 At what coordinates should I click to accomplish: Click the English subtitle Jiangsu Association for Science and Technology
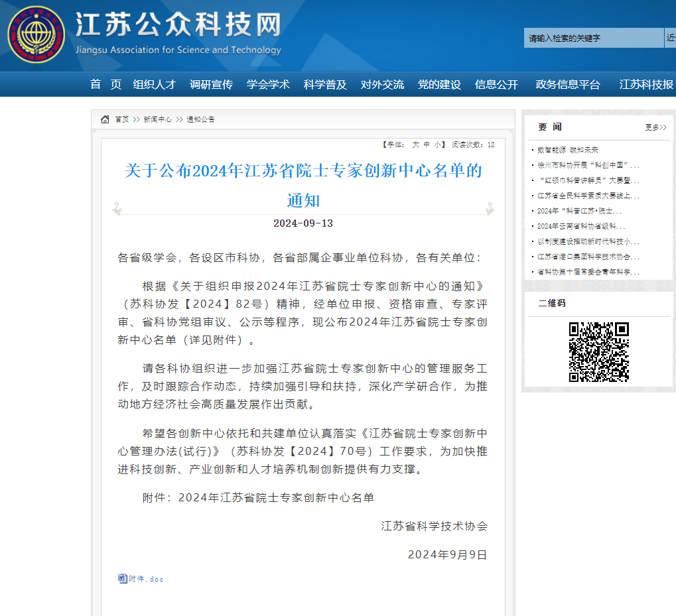point(178,50)
